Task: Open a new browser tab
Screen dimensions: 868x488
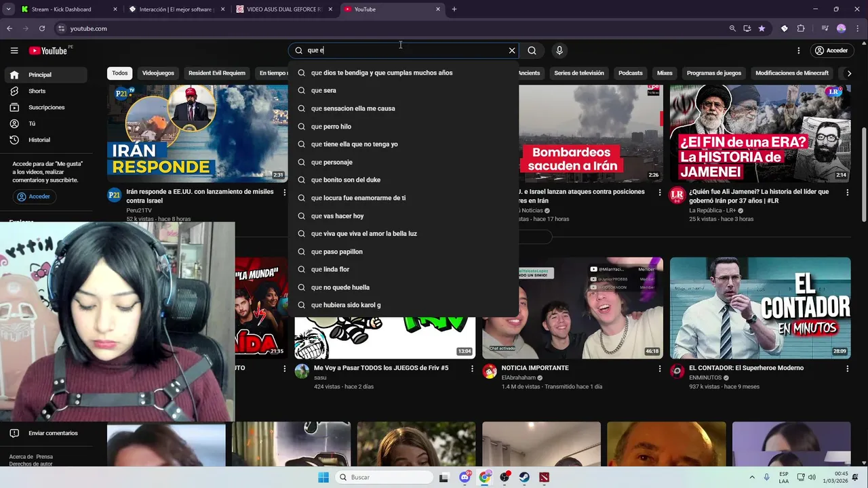Action: coord(454,9)
